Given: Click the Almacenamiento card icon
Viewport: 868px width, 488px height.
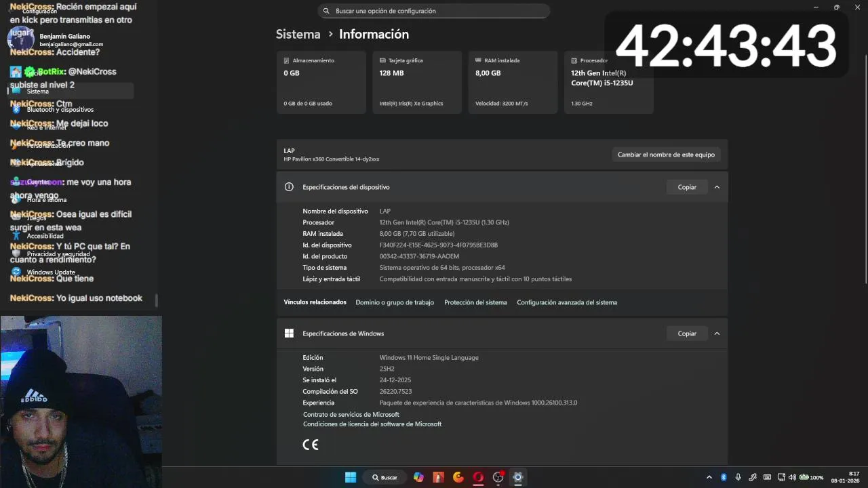Looking at the screenshot, I should coord(287,60).
